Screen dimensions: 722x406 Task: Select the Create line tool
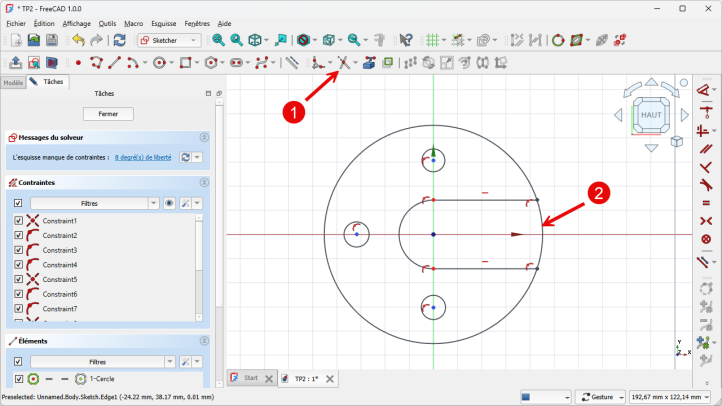(115, 62)
